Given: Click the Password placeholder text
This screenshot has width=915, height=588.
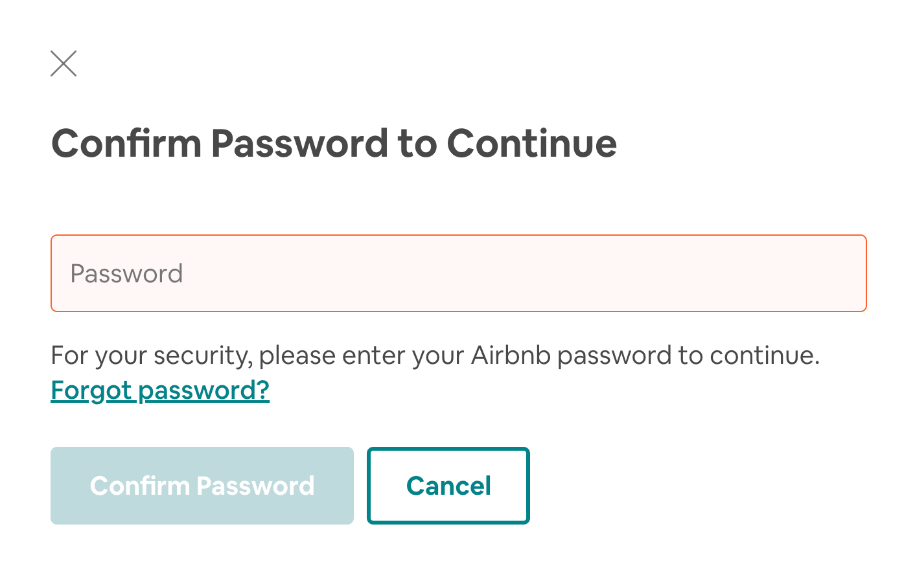Looking at the screenshot, I should click(127, 274).
